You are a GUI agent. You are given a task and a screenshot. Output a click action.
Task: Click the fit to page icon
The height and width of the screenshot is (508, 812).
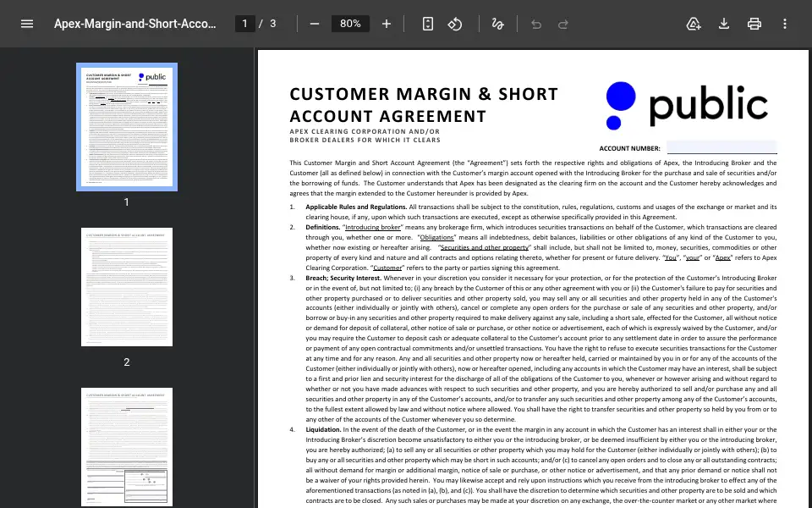pyautogui.click(x=428, y=24)
